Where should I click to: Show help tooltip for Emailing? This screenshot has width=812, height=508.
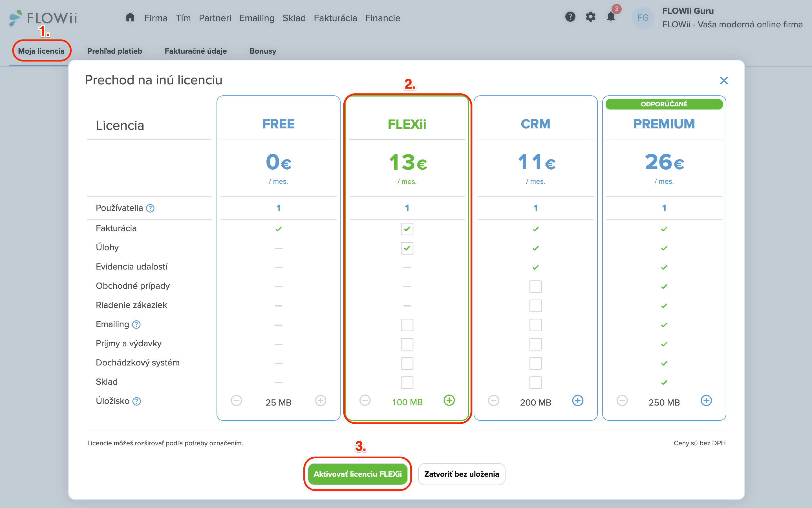pyautogui.click(x=136, y=325)
